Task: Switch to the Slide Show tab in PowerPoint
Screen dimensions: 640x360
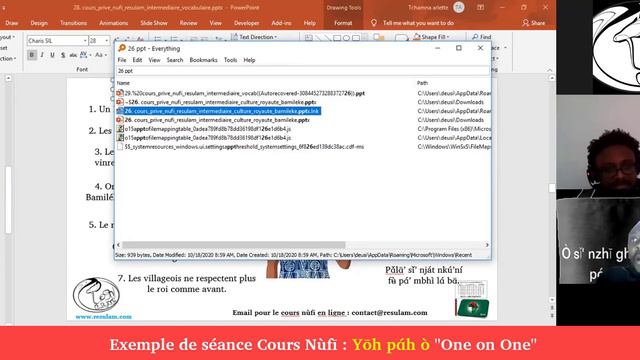Action: point(154,23)
